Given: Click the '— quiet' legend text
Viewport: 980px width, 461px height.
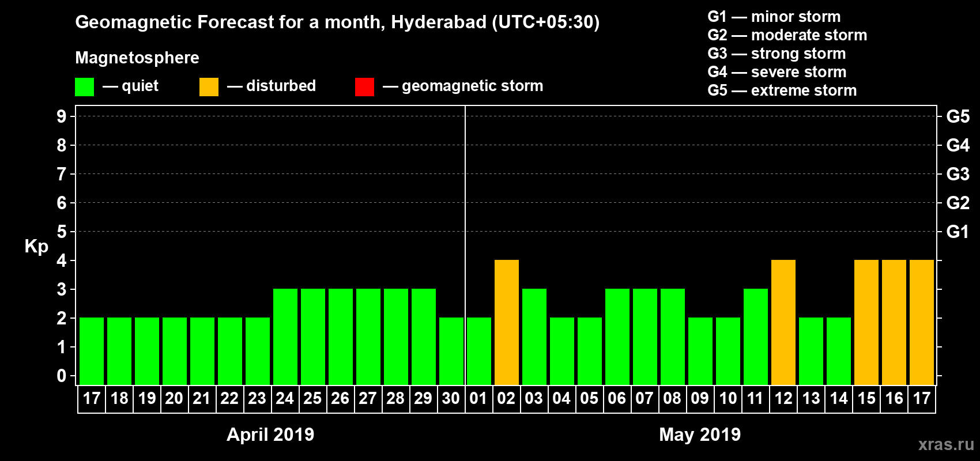Looking at the screenshot, I should pyautogui.click(x=130, y=86).
